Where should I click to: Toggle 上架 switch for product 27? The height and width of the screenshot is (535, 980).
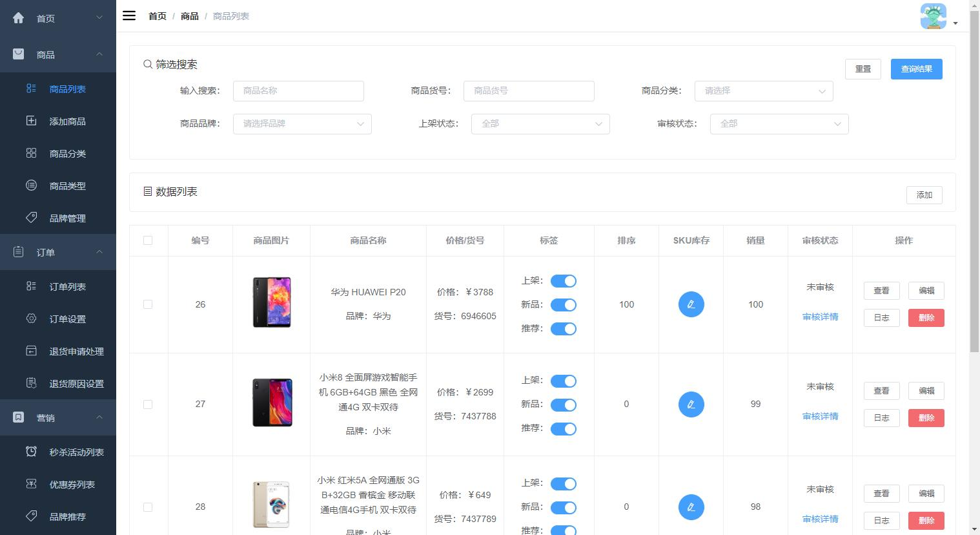coord(563,381)
